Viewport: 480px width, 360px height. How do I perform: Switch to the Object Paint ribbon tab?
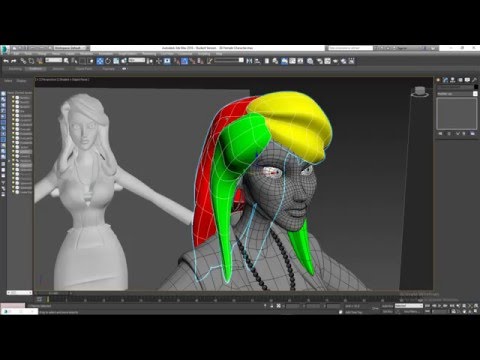84,69
